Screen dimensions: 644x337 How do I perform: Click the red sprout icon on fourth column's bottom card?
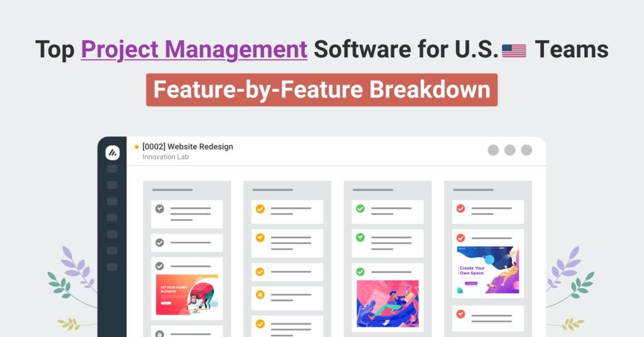tap(460, 313)
